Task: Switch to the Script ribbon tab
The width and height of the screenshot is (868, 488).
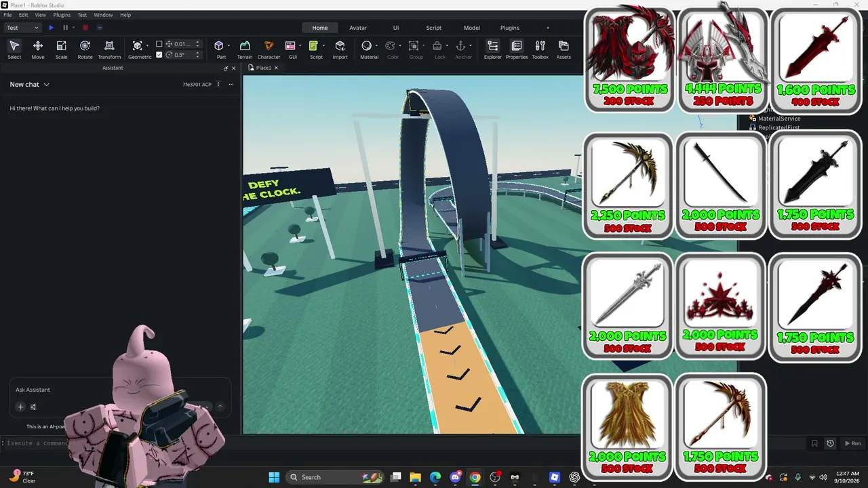Action: 434,28
